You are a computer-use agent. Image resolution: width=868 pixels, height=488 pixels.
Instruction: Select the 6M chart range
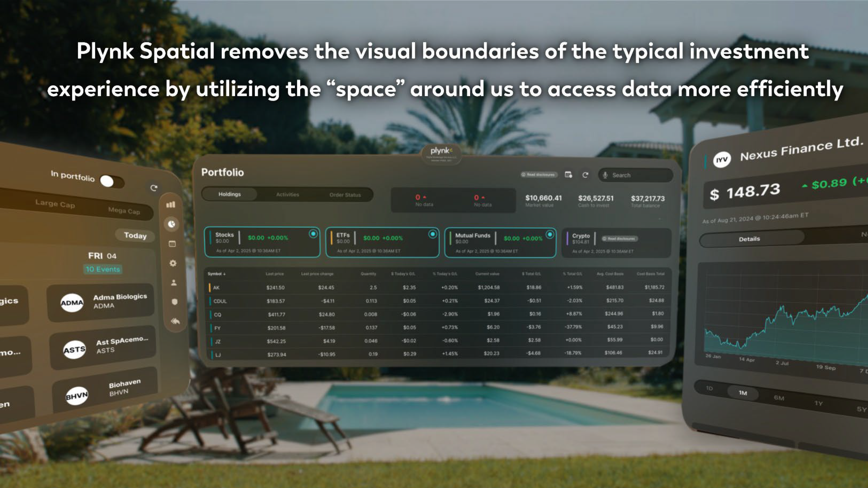(x=779, y=398)
